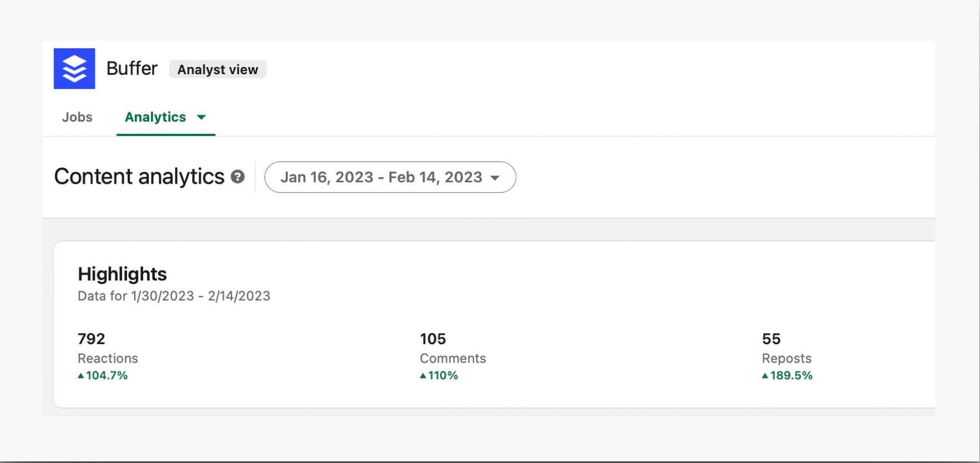Click the Reactions 104.7% change value
This screenshot has width=980, height=463.
coord(107,376)
